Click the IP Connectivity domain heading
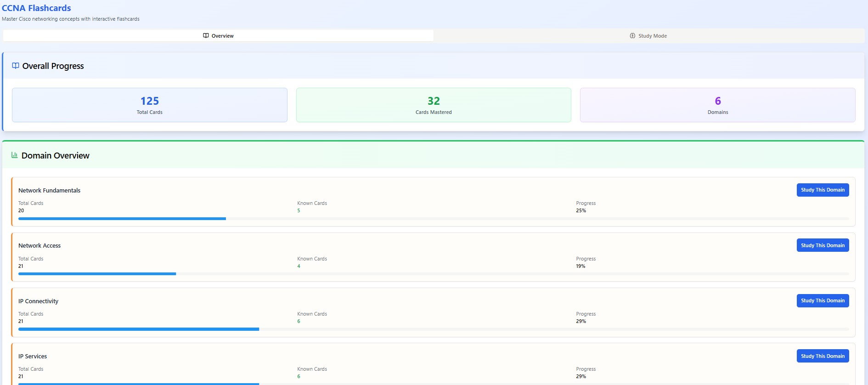The height and width of the screenshot is (385, 868). [x=39, y=301]
